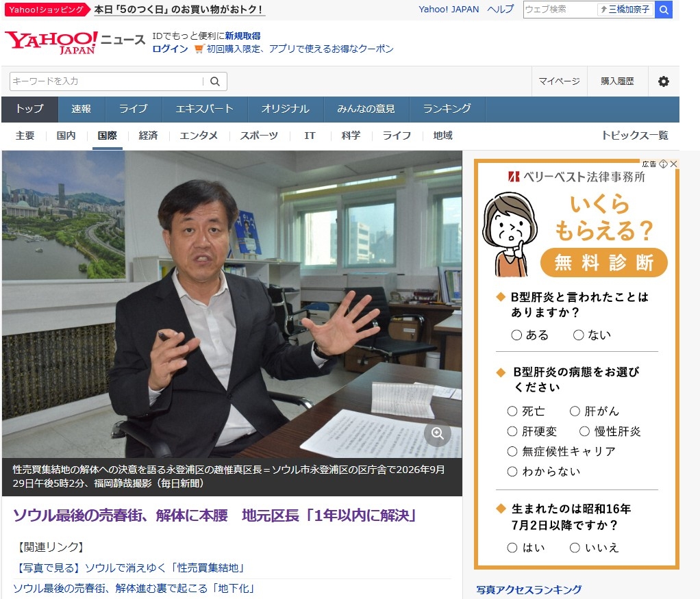Select the はい radio button
This screenshot has height=599, width=700.
click(512, 548)
